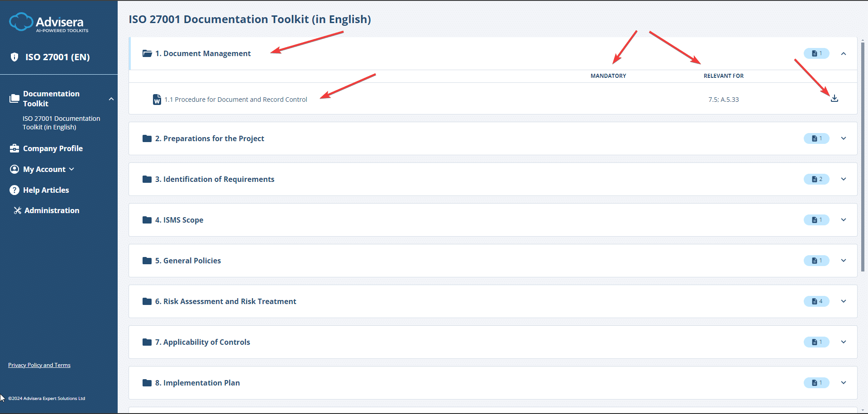Image resolution: width=868 pixels, height=414 pixels.
Task: Select ISO 27001 Documentation Toolkit (in English) link
Action: coord(61,123)
